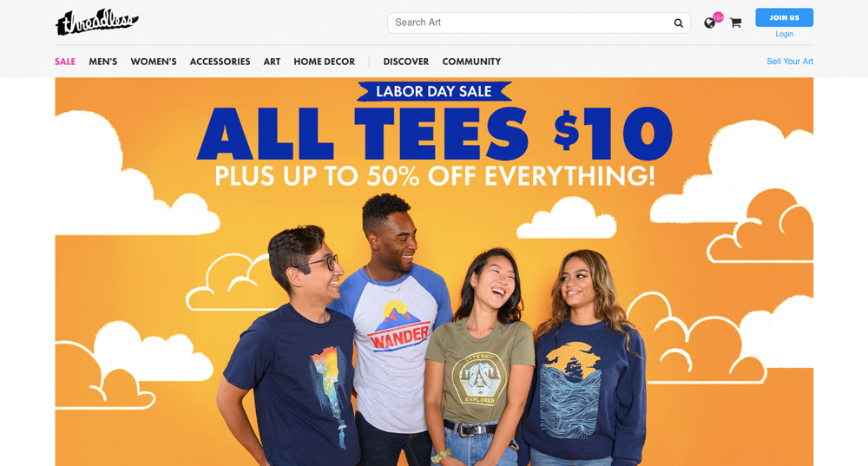Click the pink 10+ notification badge
Screen dimensions: 868x466
(718, 17)
